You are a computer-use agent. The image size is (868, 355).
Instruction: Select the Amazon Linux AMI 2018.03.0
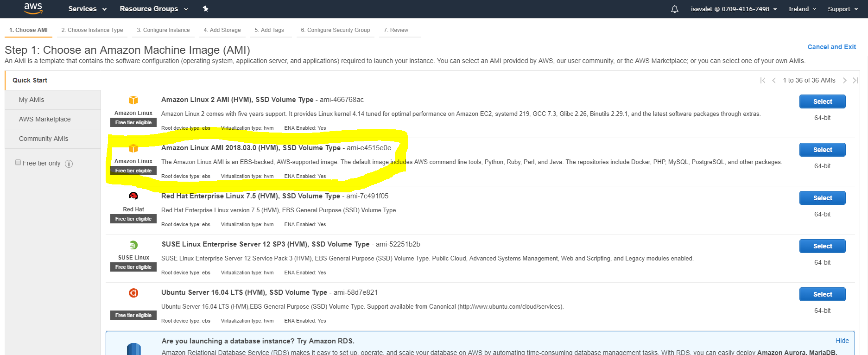[822, 150]
